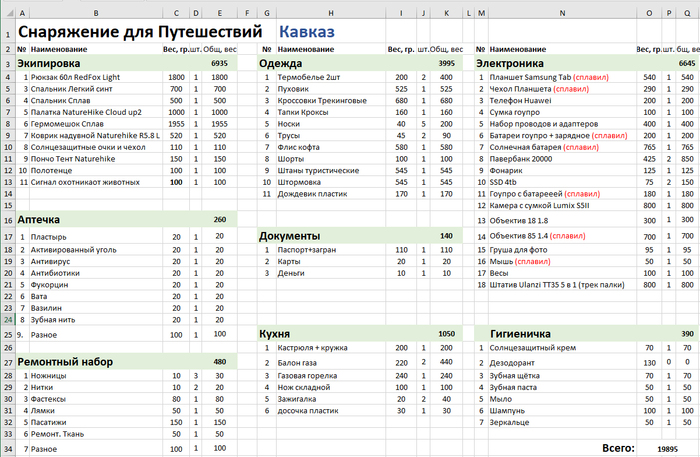Select row header 16

pyautogui.click(x=7, y=218)
